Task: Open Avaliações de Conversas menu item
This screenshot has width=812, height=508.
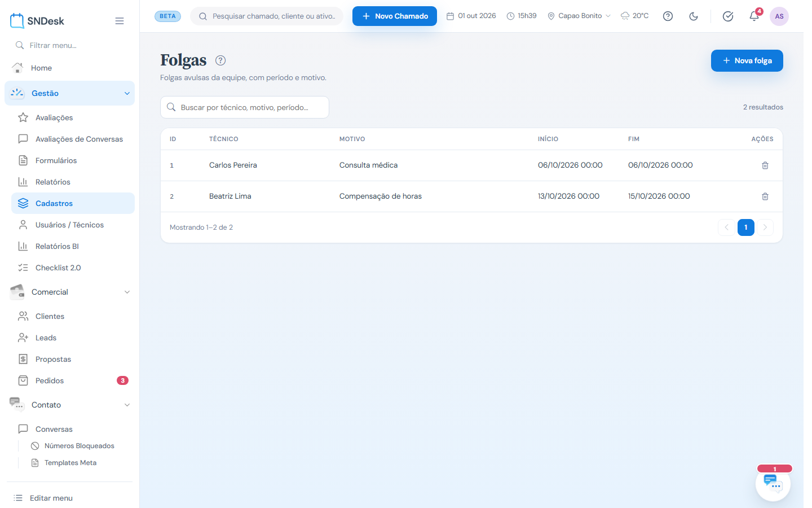Action: pos(73,139)
